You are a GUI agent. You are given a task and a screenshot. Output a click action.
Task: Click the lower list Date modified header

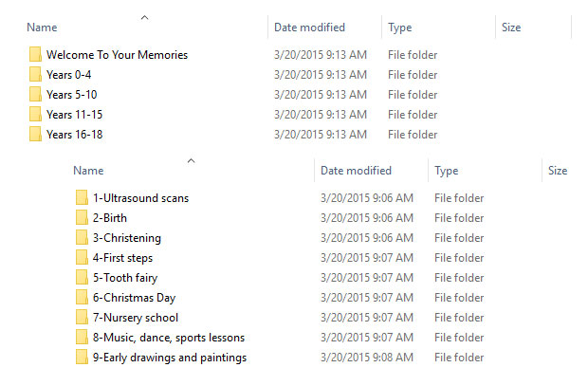coord(356,171)
